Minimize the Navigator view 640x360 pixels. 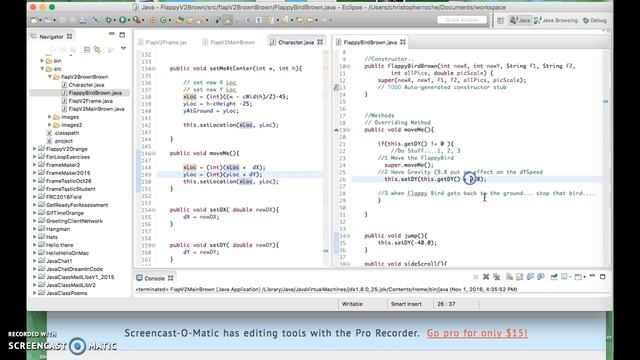pos(112,35)
